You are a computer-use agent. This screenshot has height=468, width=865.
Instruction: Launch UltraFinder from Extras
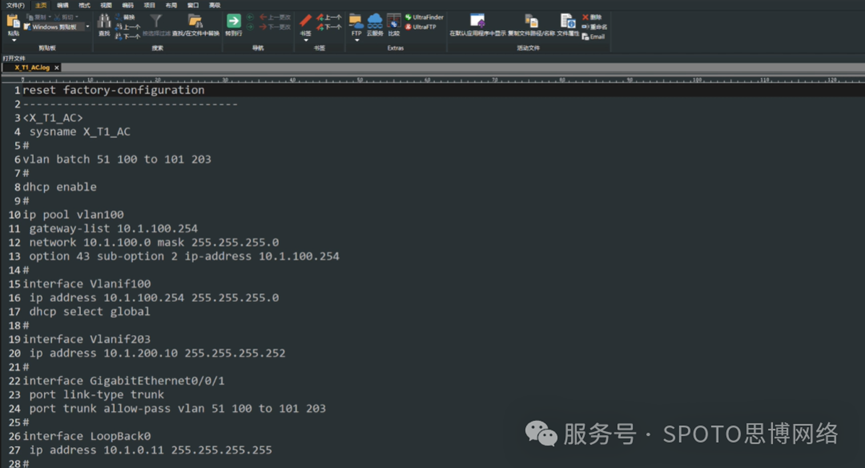click(x=427, y=17)
